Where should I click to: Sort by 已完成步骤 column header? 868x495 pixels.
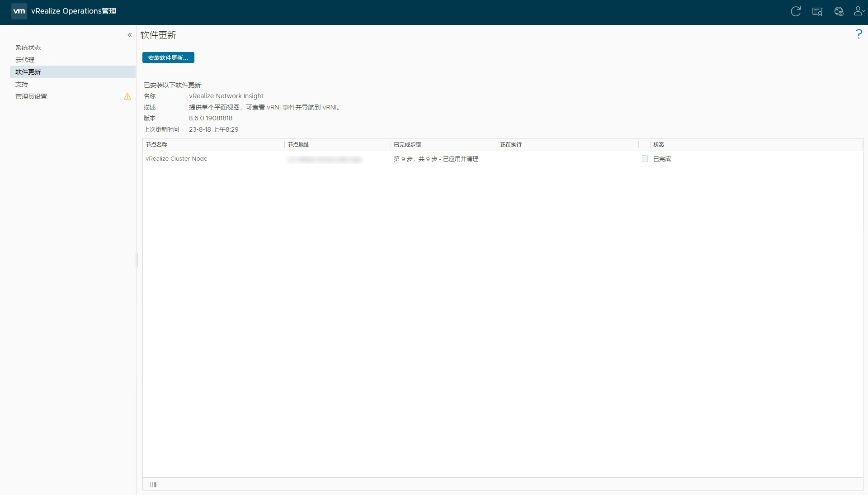tap(407, 145)
